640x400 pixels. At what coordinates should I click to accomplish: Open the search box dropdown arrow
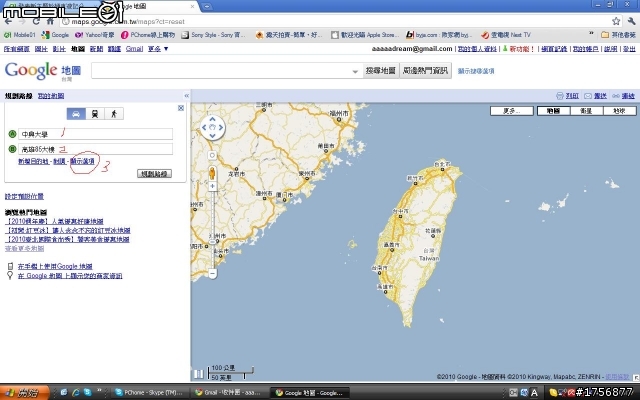(355, 71)
